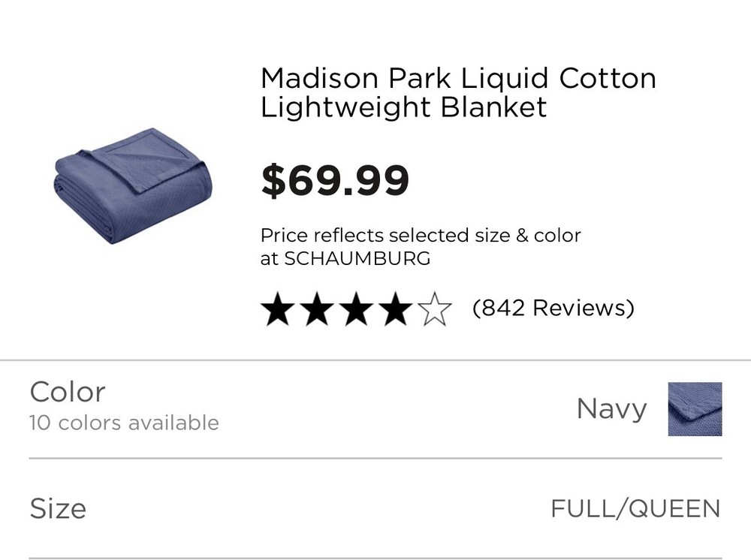Open the FULL/QUEEN size dropdown value

635,509
